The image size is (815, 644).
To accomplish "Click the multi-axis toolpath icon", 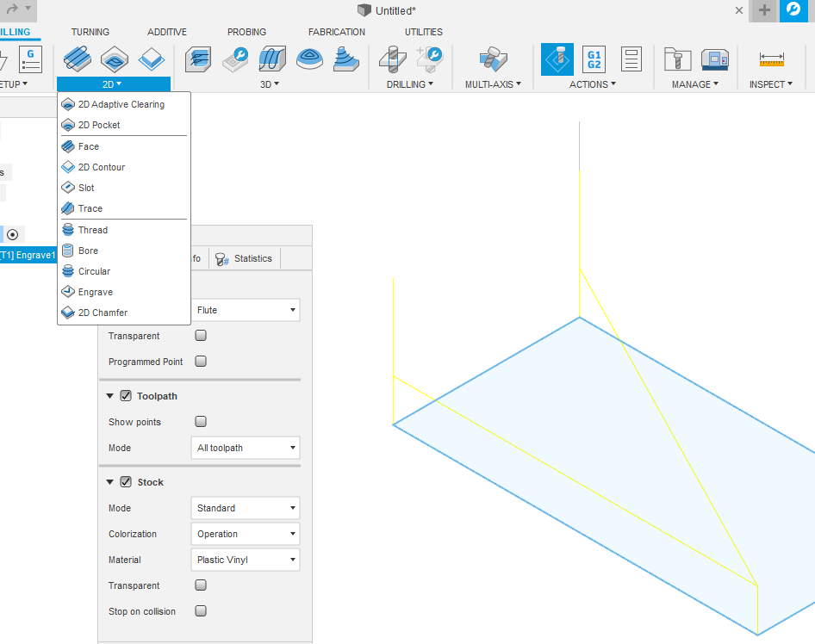I will [492, 59].
